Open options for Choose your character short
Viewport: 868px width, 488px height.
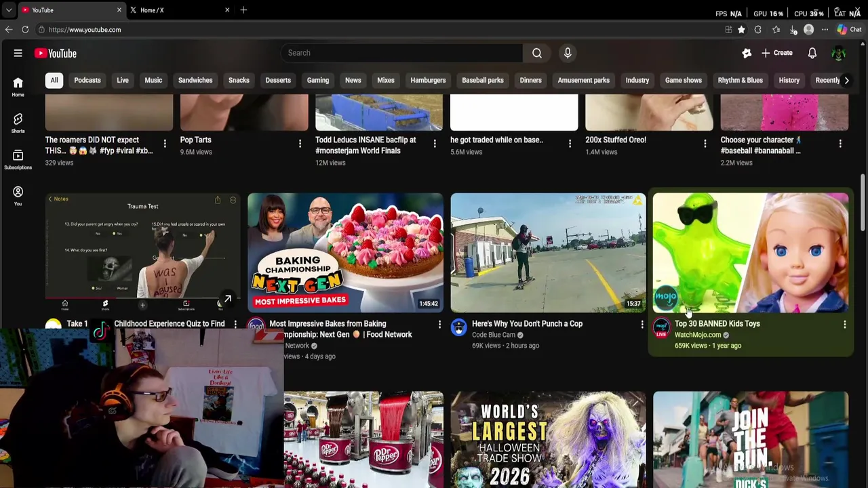[840, 144]
